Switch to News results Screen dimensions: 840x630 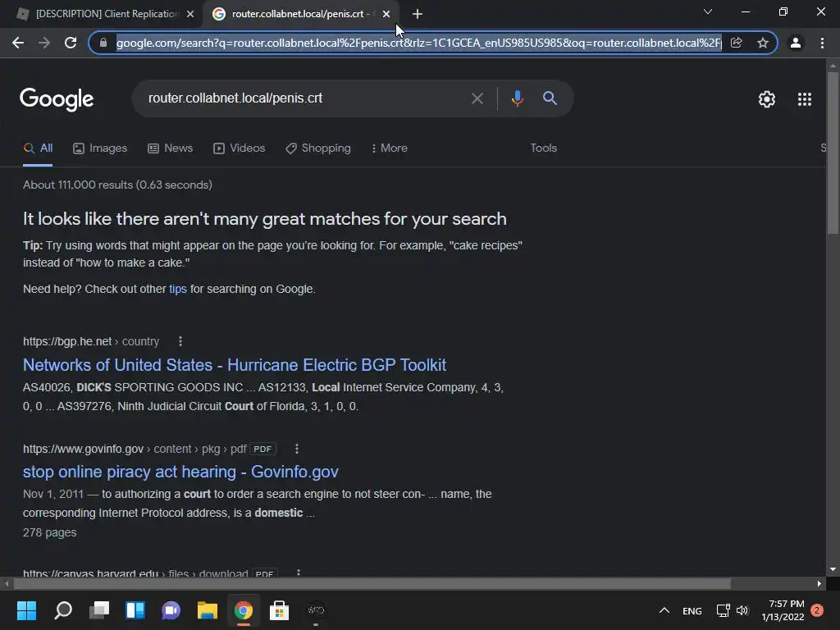[171, 148]
